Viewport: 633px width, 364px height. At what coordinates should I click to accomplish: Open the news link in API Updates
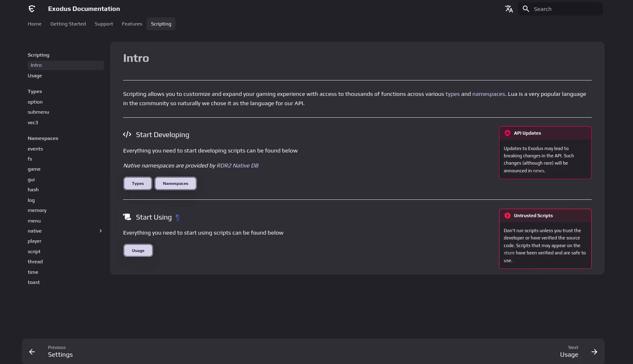pos(538,170)
